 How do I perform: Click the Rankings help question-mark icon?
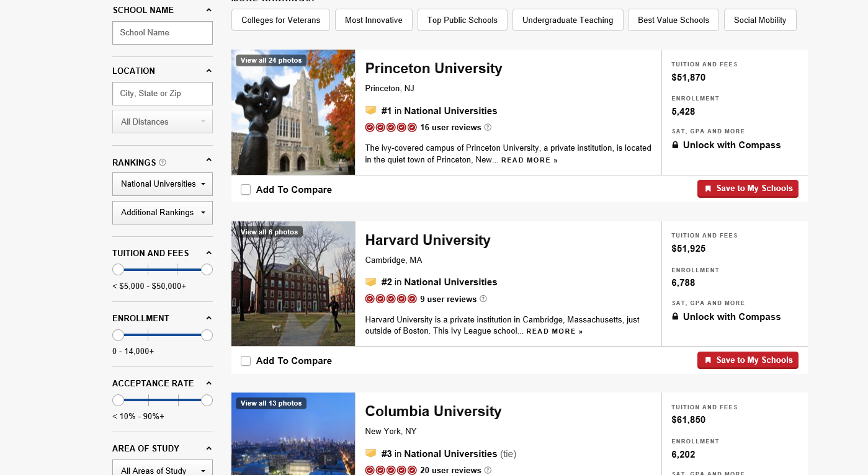tap(163, 162)
